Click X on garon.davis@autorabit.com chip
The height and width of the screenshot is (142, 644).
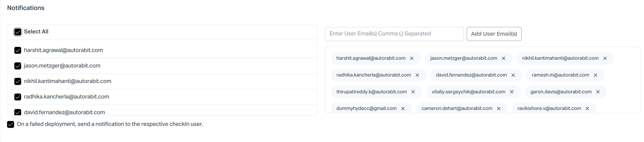point(598,92)
